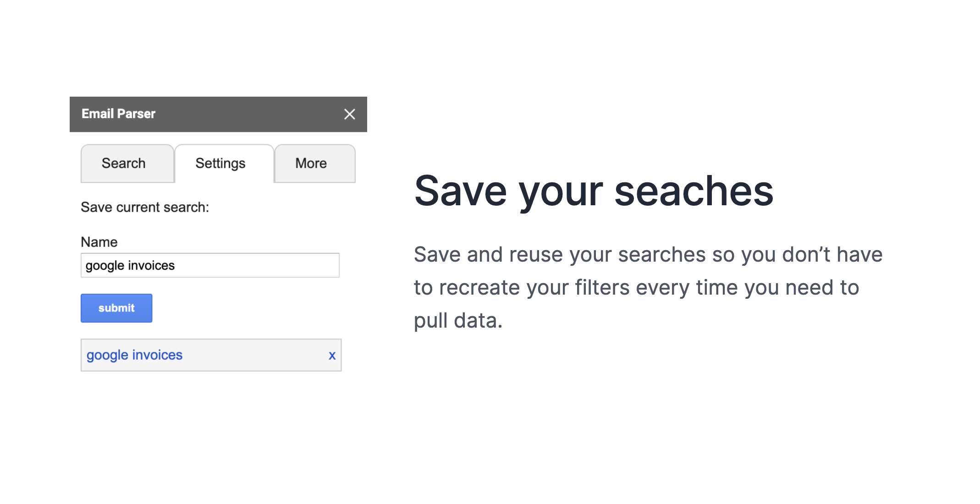
Task: Focus the Name text input field
Action: coord(210,265)
